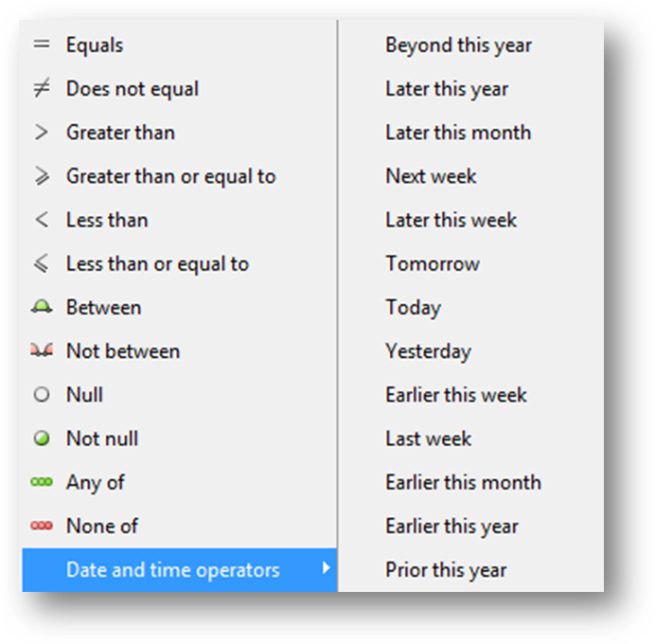Select the Tomorrow date operator

(433, 263)
